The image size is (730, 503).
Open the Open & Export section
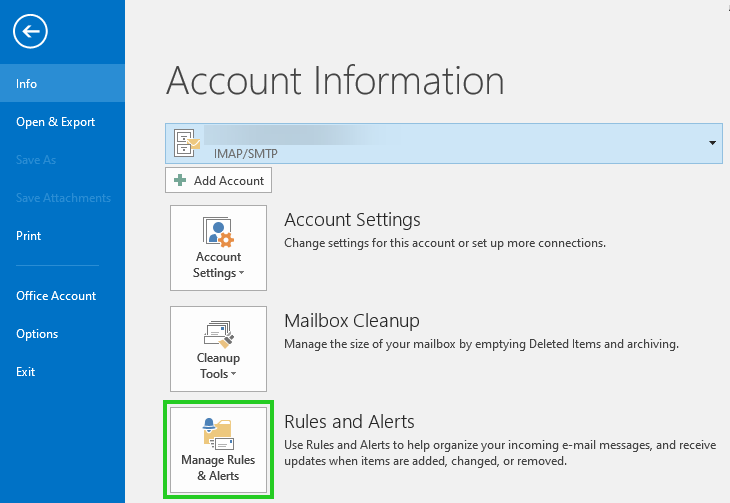(x=55, y=122)
